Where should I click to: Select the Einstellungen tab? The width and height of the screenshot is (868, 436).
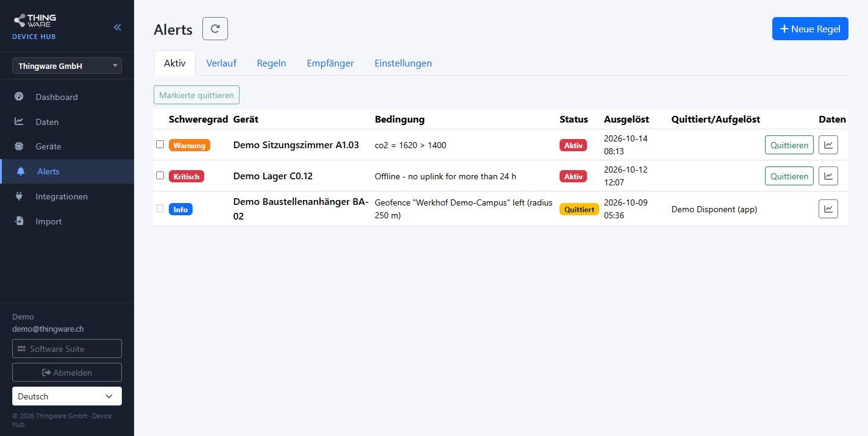click(x=403, y=63)
